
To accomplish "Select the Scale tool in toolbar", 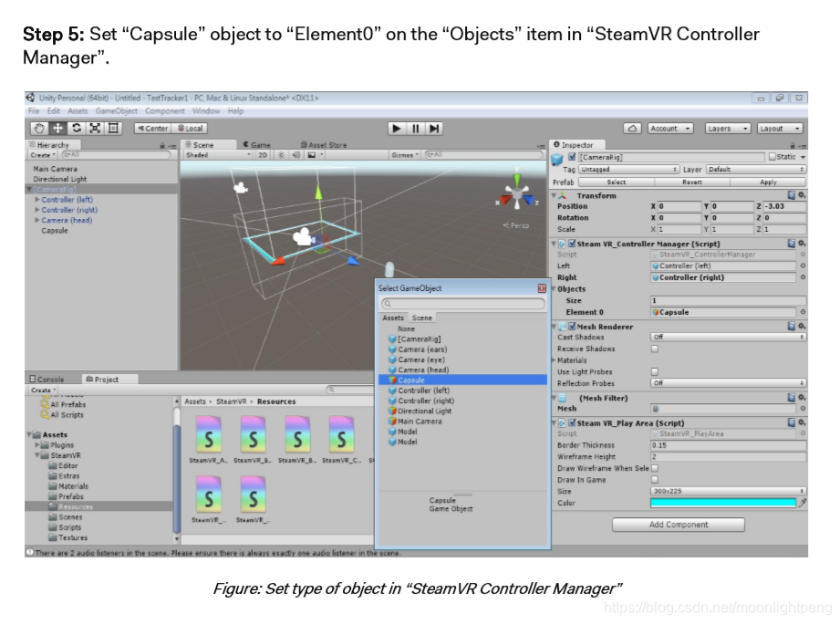I will pos(95,129).
